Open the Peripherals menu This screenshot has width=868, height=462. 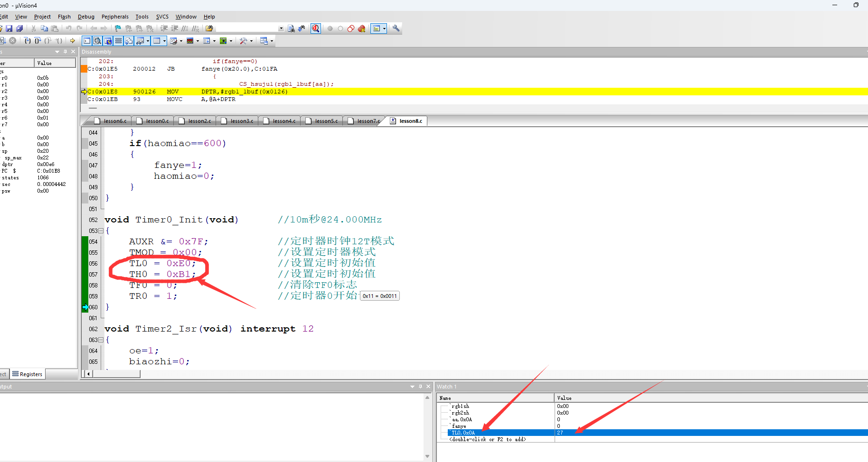[115, 17]
